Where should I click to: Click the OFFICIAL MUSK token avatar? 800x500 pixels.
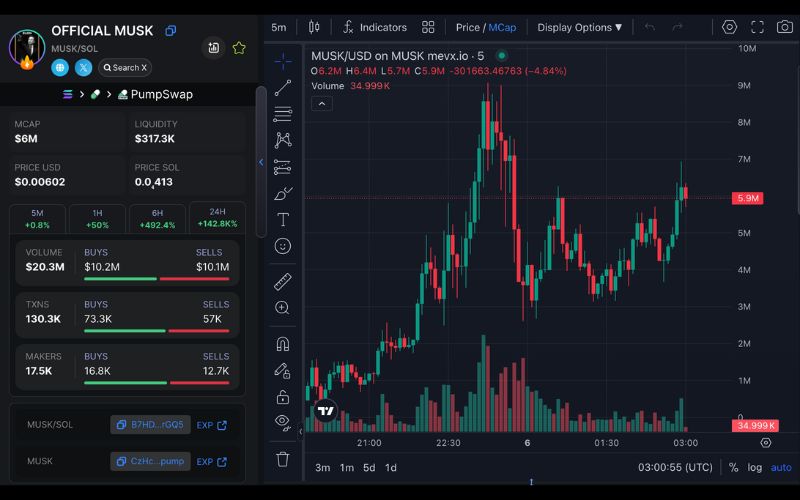(x=27, y=48)
